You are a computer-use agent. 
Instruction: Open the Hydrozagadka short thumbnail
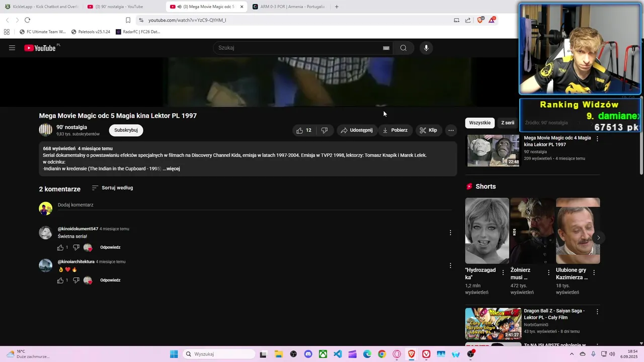coord(487,231)
